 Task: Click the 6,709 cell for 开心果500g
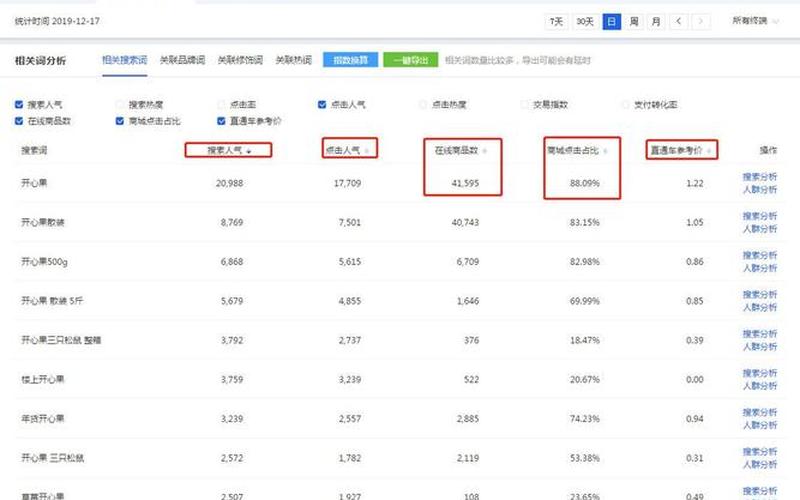[468, 262]
